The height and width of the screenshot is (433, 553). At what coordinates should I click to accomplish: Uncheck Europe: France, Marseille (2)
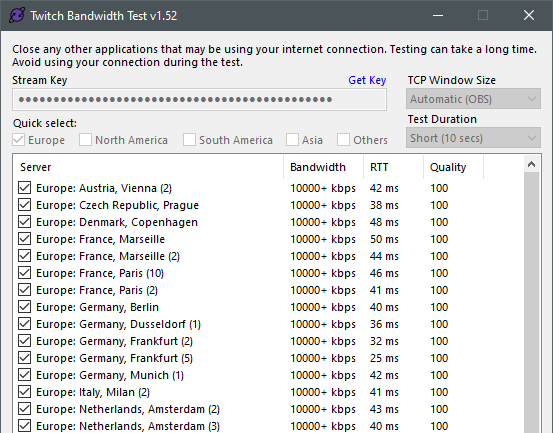pyautogui.click(x=24, y=256)
